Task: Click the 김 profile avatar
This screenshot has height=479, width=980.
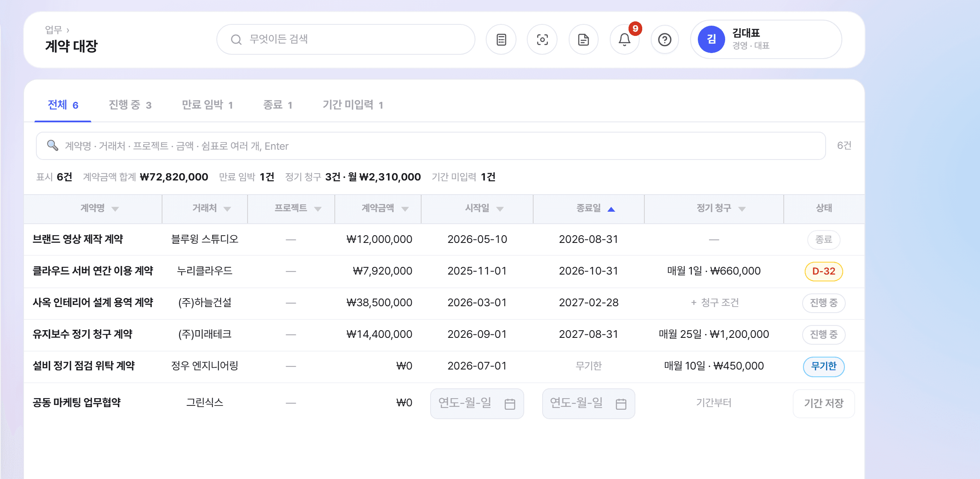Action: 711,39
